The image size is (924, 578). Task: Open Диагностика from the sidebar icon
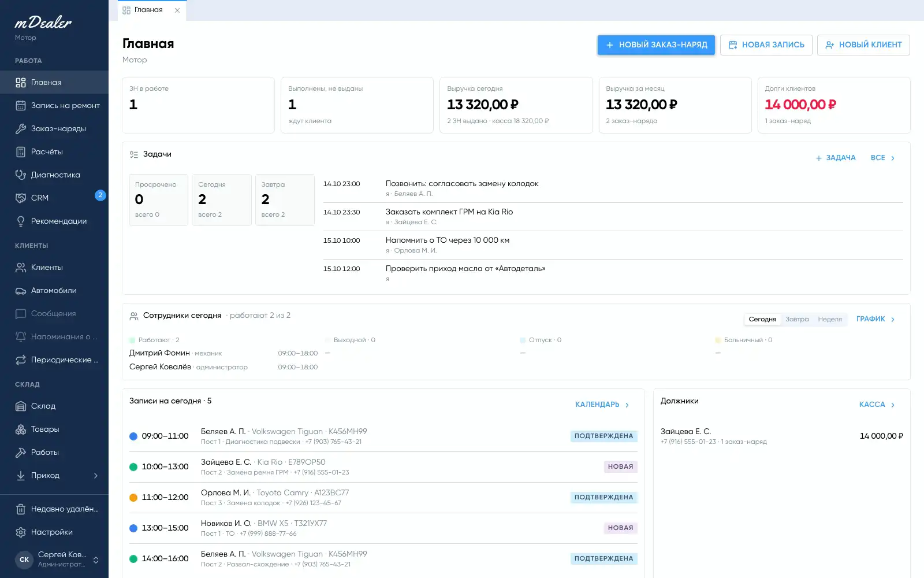click(x=21, y=175)
